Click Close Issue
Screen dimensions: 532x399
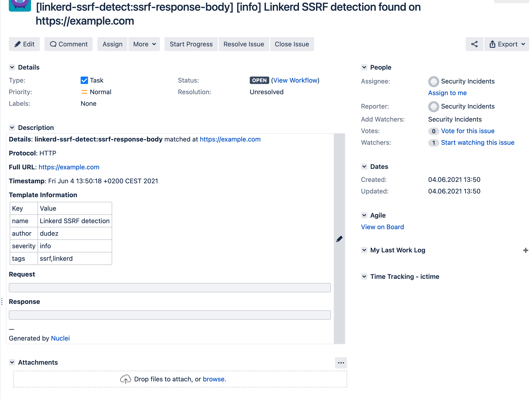292,44
